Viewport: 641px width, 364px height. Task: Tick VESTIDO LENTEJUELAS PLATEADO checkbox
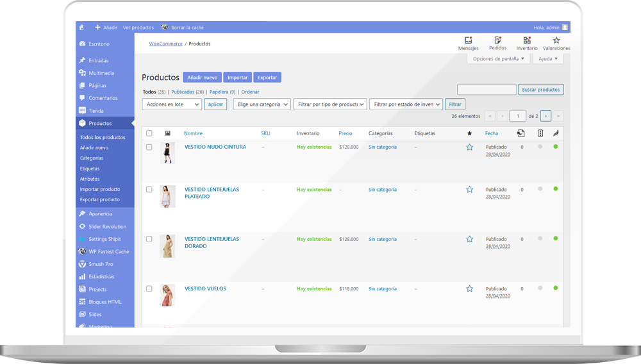click(149, 190)
